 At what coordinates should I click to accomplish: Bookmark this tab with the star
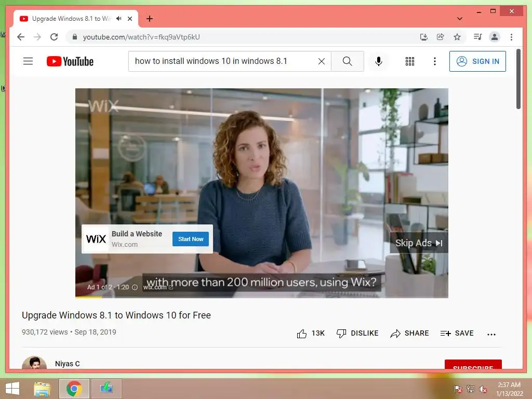pyautogui.click(x=457, y=37)
